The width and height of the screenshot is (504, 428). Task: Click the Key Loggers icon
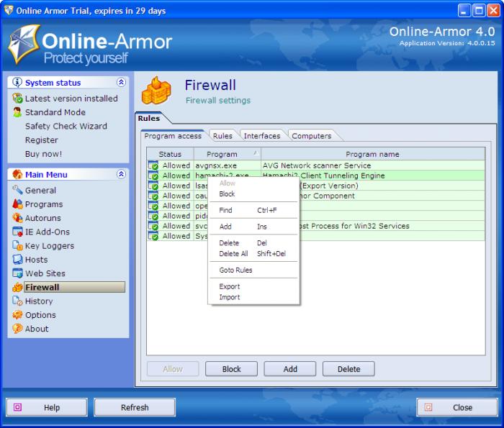pyautogui.click(x=17, y=245)
